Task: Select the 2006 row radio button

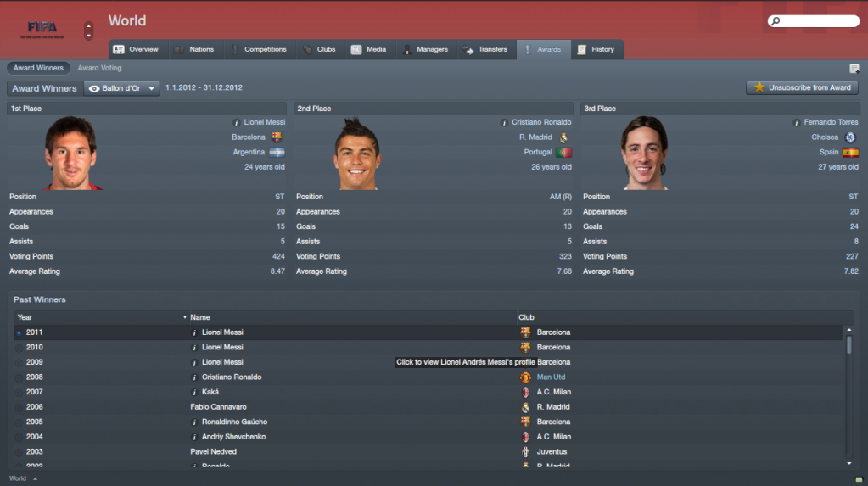Action: [x=19, y=408]
